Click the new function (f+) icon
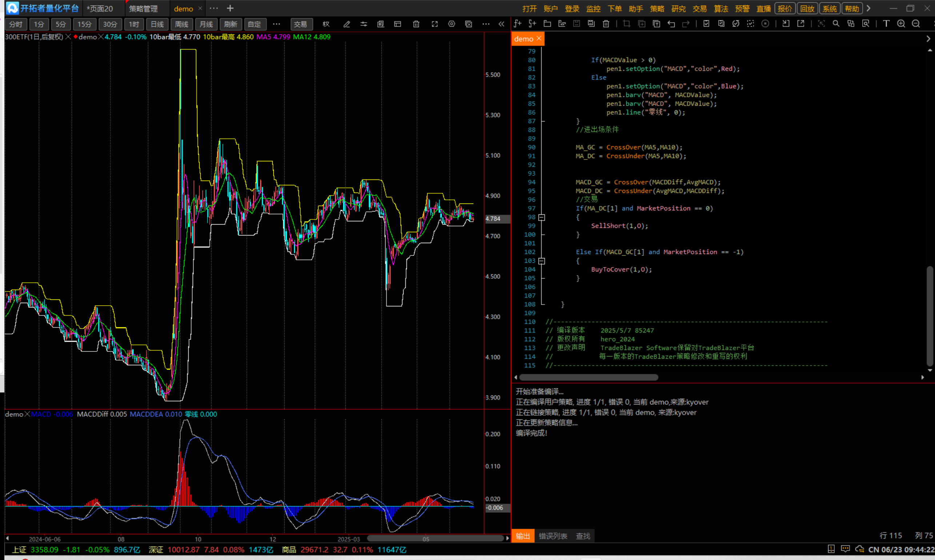935x560 pixels. coord(518,24)
